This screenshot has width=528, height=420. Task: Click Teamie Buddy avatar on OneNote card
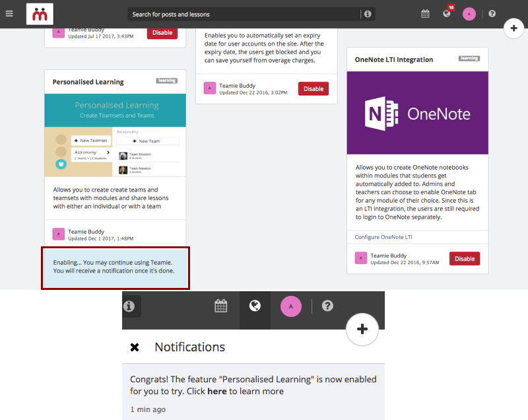click(361, 258)
